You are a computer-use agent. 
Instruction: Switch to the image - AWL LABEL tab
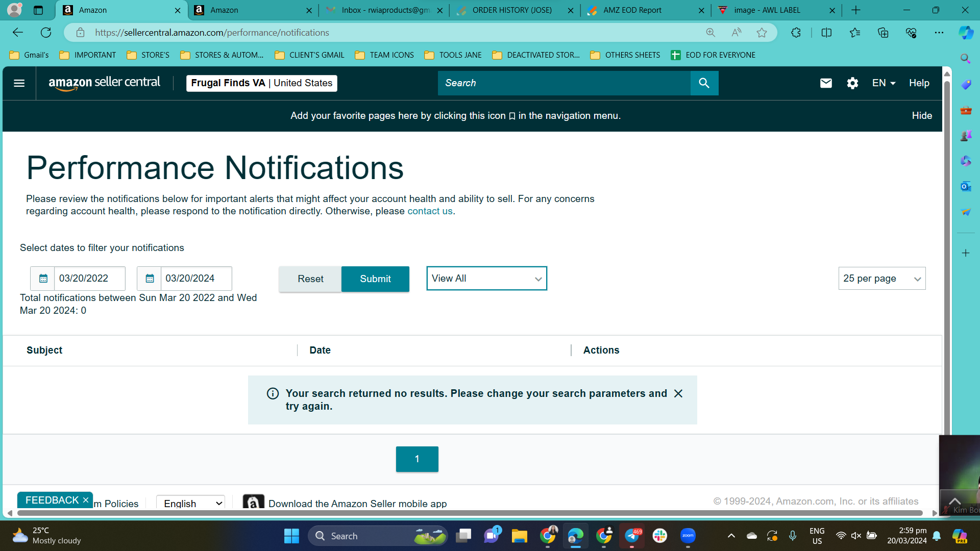[x=776, y=10]
